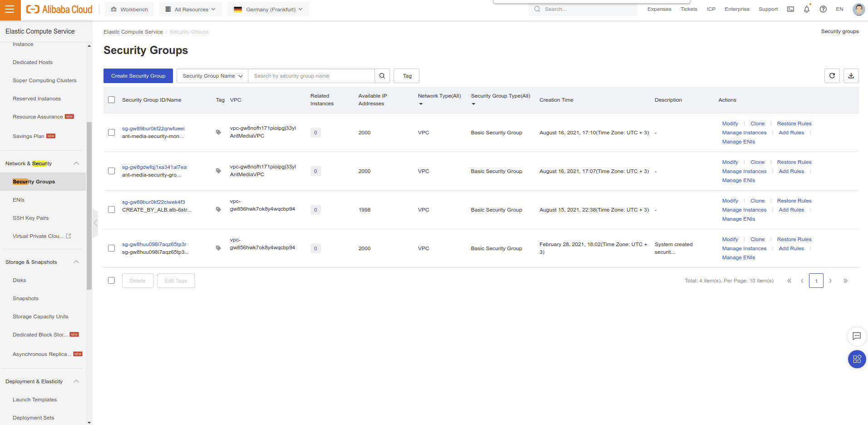Image resolution: width=868 pixels, height=425 pixels.
Task: Select row sg-gw8gdwfqj1xa341al7ea checkbox
Action: 111,171
